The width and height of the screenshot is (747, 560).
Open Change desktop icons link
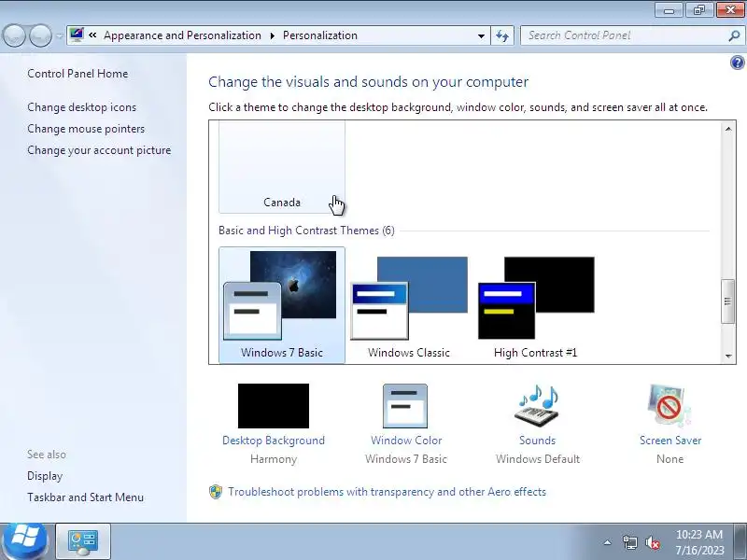81,107
